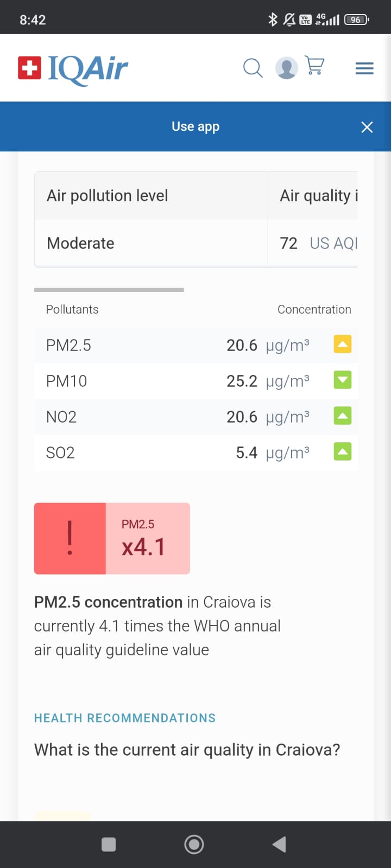Open the user profile avatar

pyautogui.click(x=286, y=68)
